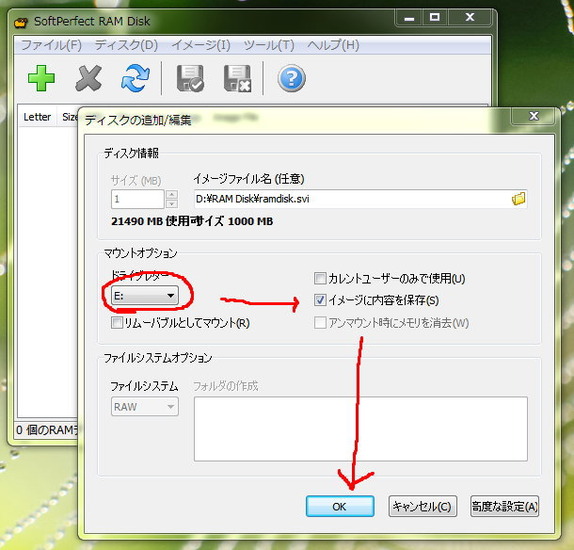Click the Letter column header in main window

point(37,117)
